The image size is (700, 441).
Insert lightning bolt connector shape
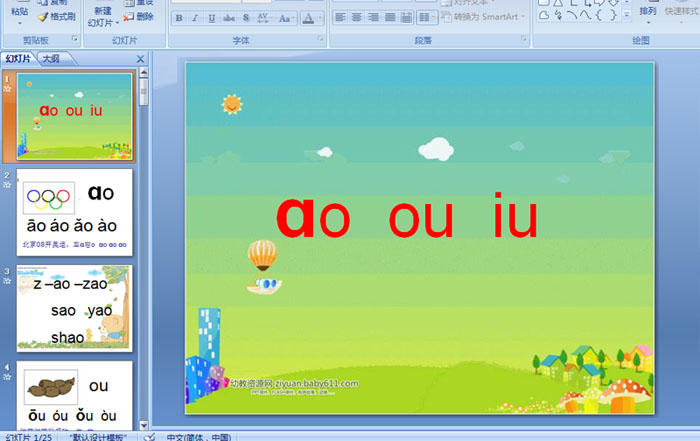click(558, 15)
